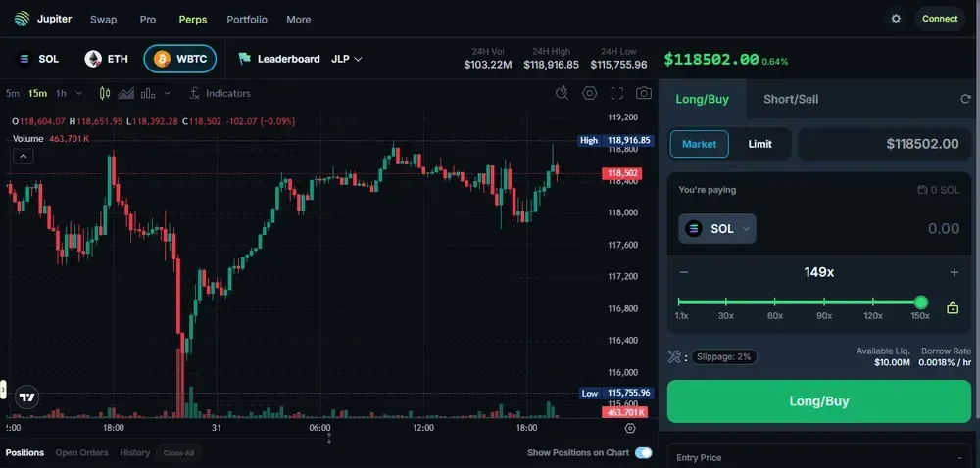Viewport: 980px width, 468px height.
Task: Open the chart style dropdown arrow
Action: 167,94
